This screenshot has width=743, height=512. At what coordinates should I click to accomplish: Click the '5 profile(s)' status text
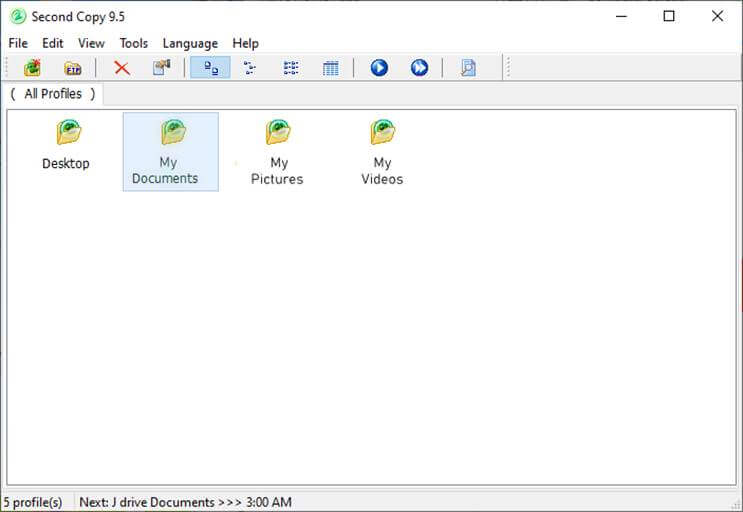[33, 502]
